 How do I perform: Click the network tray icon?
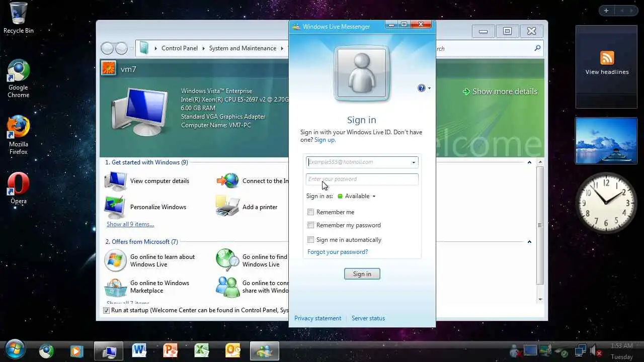(x=580, y=350)
